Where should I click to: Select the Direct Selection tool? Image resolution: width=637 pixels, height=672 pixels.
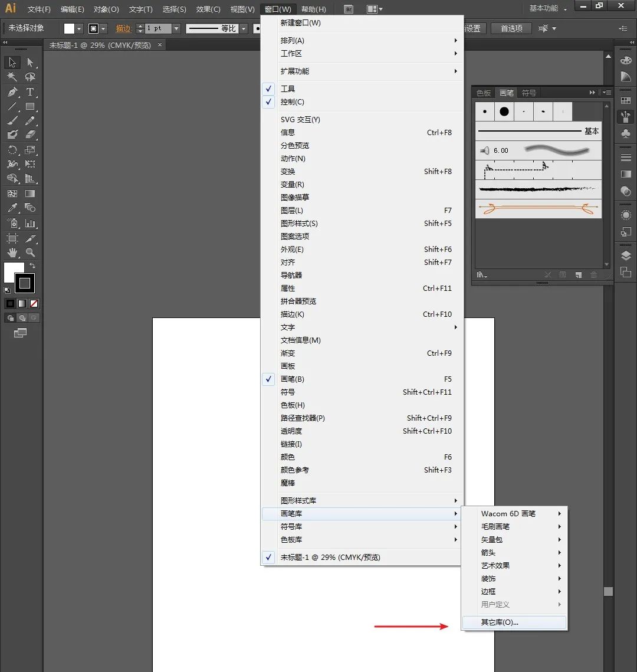click(x=30, y=63)
